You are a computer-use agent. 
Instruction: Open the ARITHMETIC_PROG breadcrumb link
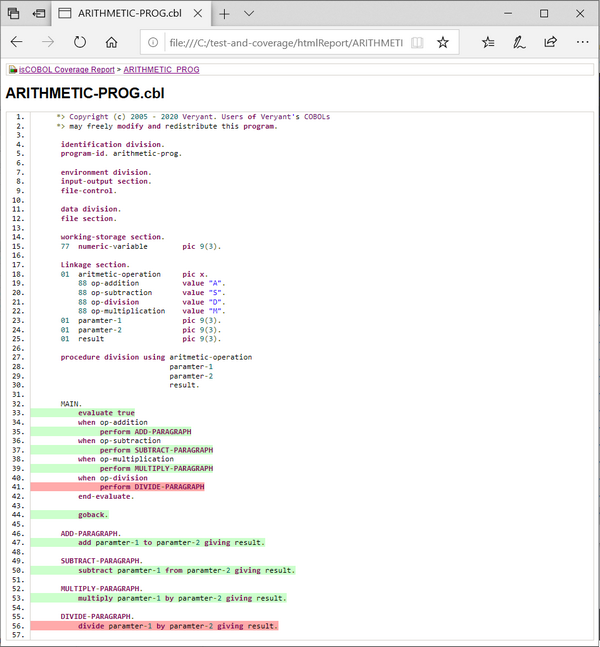tap(161, 70)
